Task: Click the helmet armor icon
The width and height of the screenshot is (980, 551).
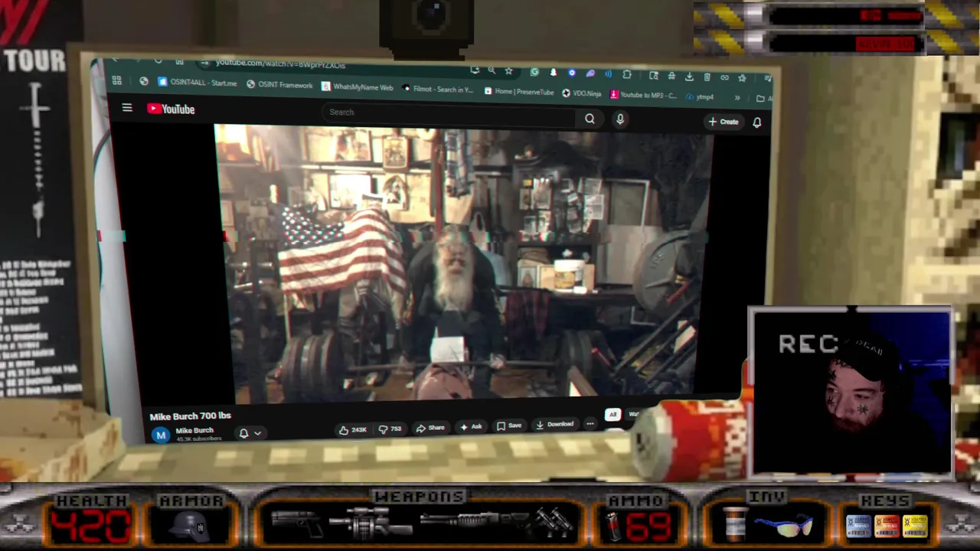Action: pyautogui.click(x=190, y=526)
